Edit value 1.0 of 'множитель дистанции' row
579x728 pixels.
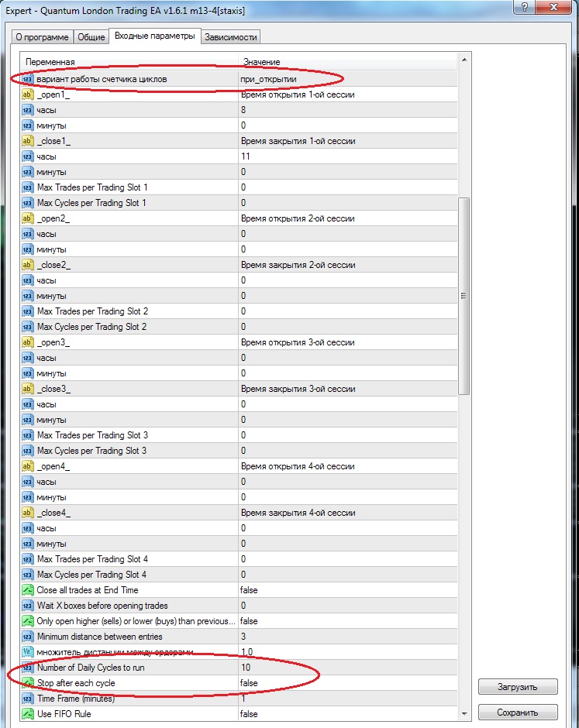(x=348, y=652)
